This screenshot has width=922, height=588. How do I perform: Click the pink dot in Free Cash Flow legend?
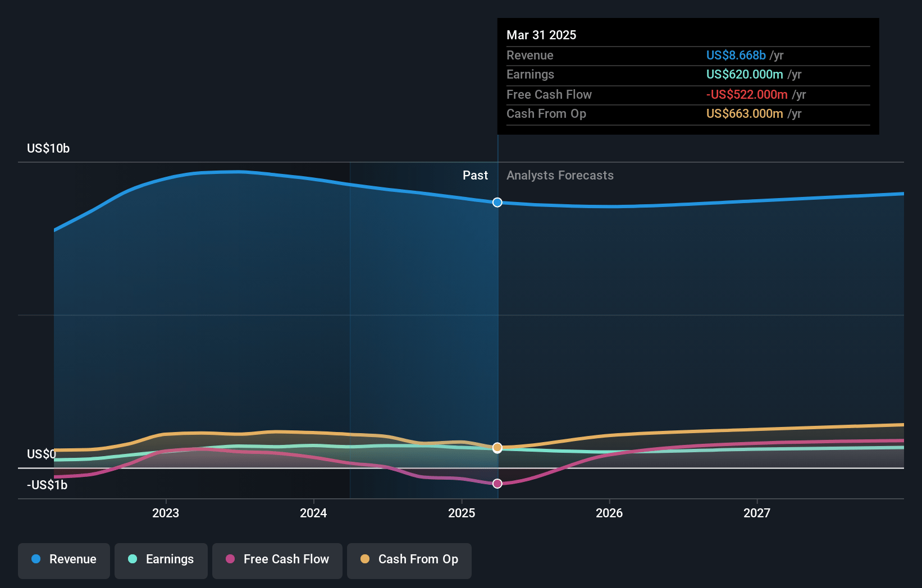[x=230, y=559]
